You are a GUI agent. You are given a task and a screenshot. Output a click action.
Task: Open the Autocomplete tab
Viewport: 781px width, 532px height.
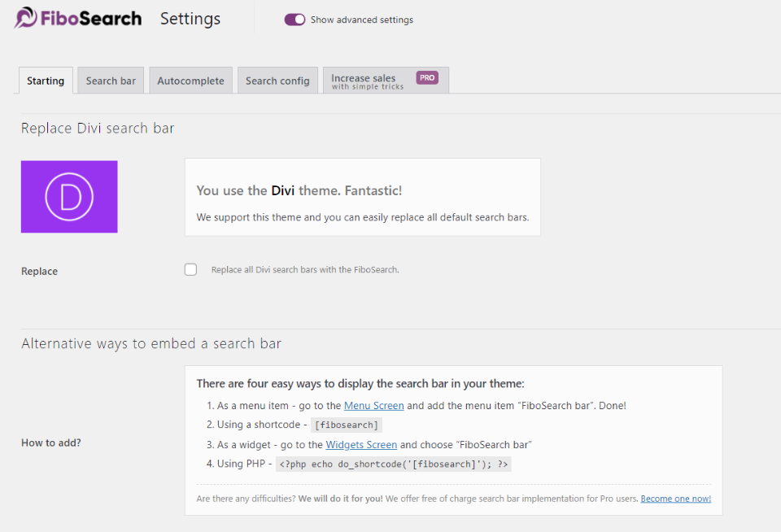tap(190, 80)
